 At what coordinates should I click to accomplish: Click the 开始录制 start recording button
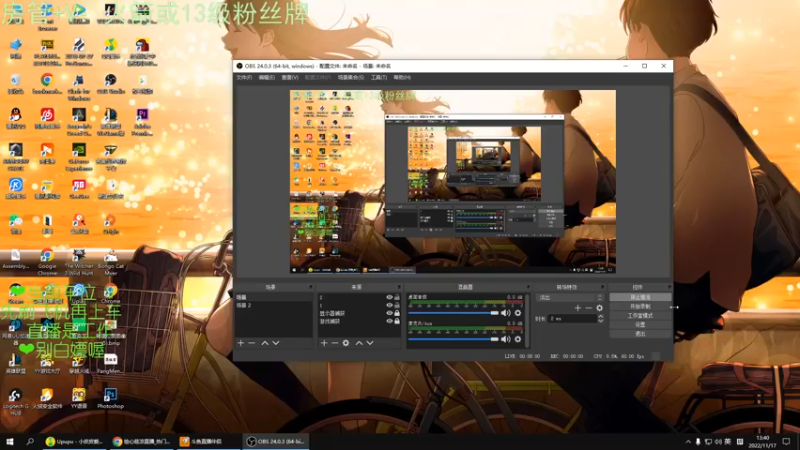[640, 306]
